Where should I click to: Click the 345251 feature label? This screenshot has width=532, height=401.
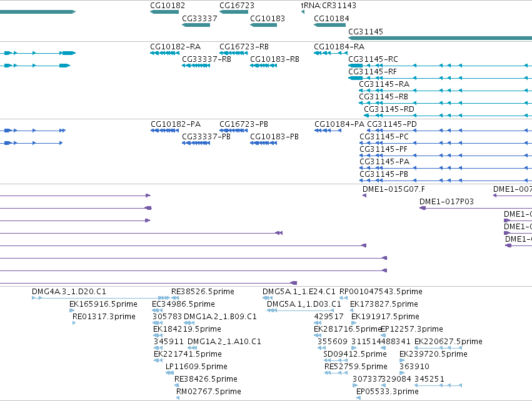coord(429,379)
